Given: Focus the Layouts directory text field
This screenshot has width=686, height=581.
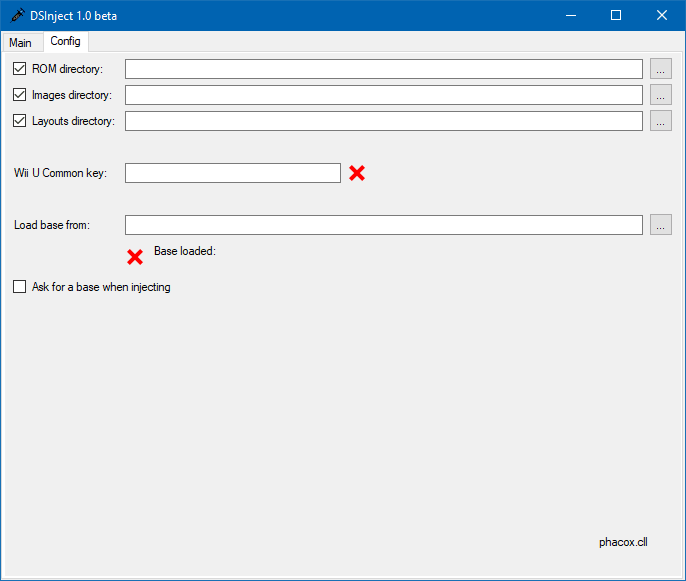Looking at the screenshot, I should (384, 121).
